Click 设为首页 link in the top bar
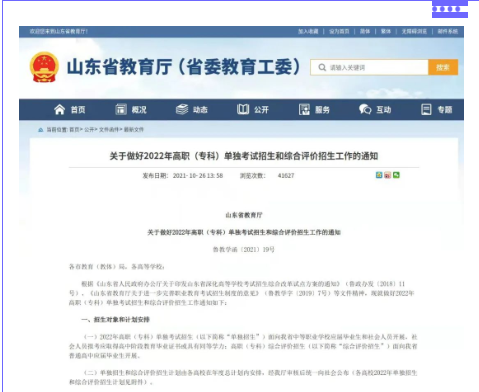This screenshot has width=479, height=392. tap(339, 31)
